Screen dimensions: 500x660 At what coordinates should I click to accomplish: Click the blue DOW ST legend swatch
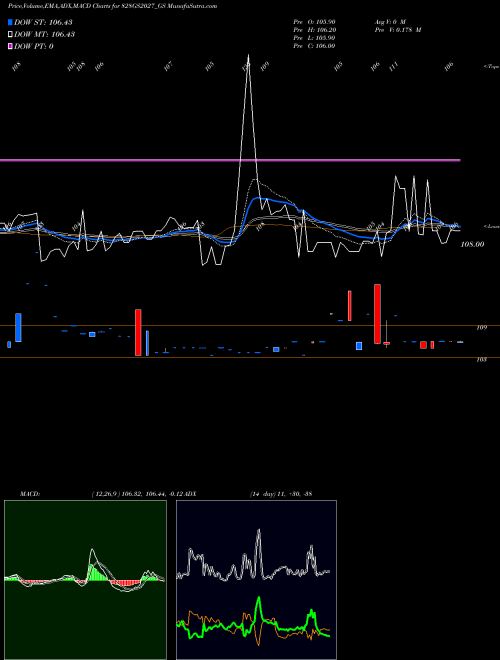point(10,22)
